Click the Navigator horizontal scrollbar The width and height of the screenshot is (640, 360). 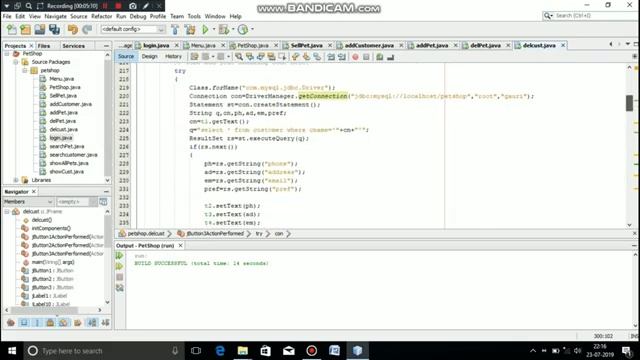(44, 310)
